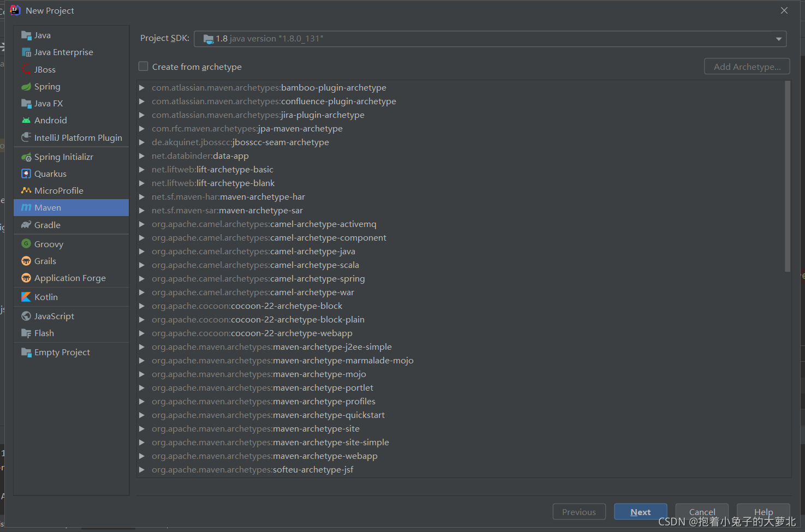Viewport: 805px width, 532px height.
Task: Click the JavaScript globe icon
Action: pos(26,316)
